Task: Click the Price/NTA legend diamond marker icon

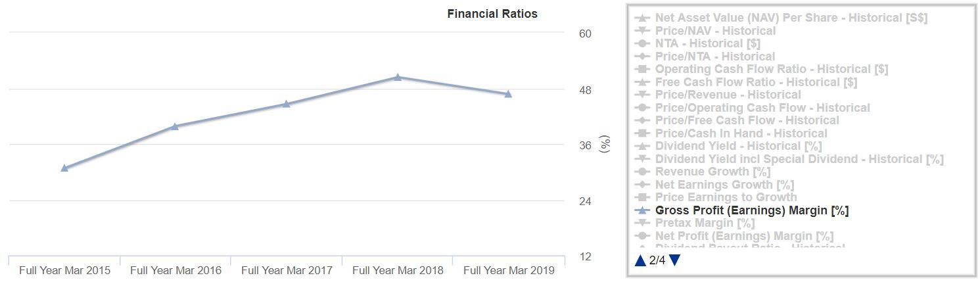Action: click(642, 57)
